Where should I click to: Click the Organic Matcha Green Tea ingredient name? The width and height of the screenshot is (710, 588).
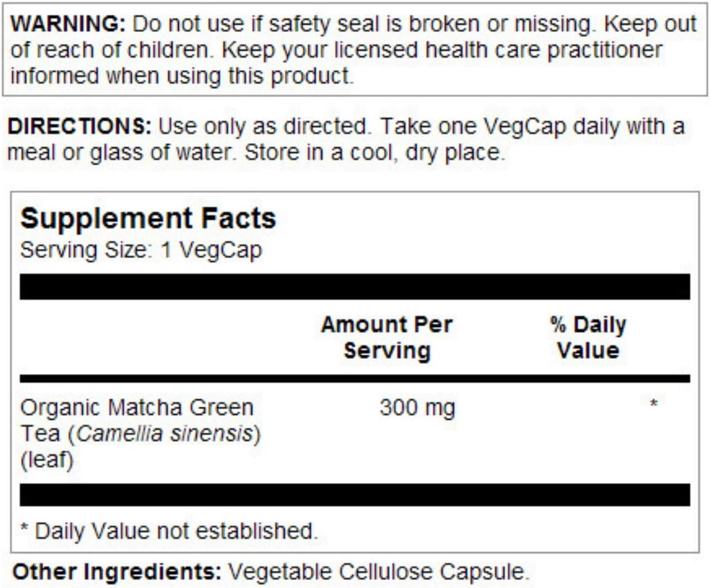coord(136,407)
